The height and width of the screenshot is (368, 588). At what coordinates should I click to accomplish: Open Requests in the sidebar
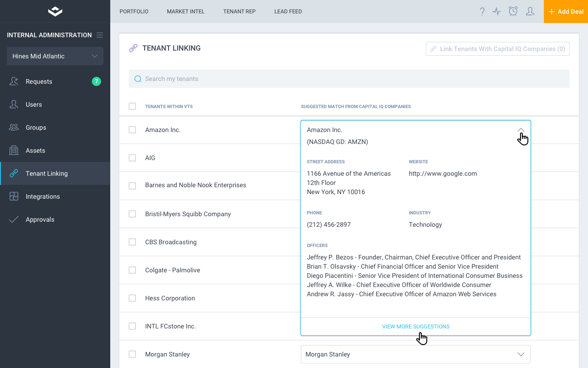pos(39,81)
